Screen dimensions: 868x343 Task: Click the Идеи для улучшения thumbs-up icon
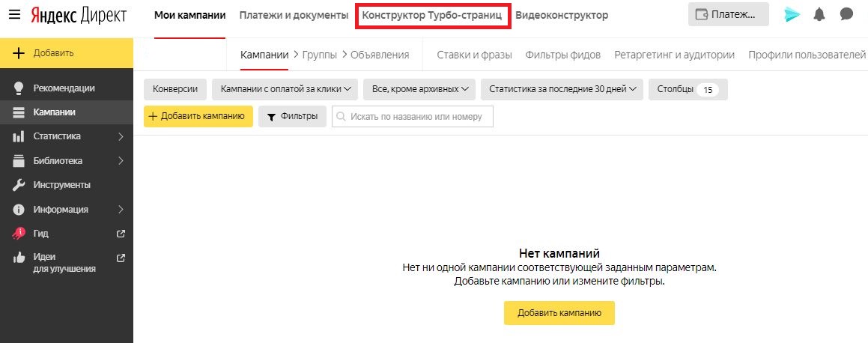[19, 258]
